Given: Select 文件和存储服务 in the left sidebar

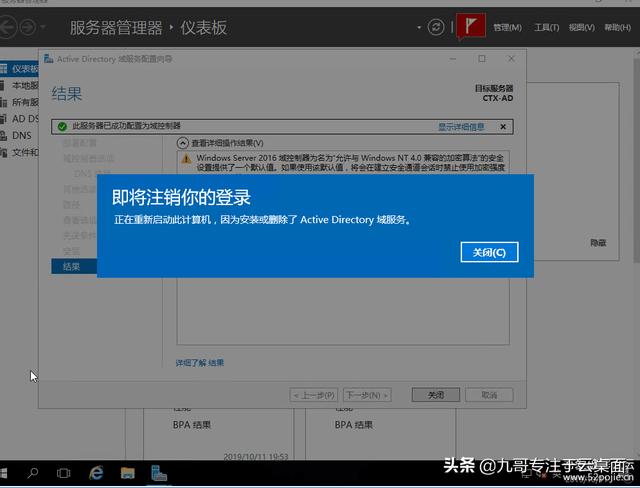Looking at the screenshot, I should [x=20, y=152].
